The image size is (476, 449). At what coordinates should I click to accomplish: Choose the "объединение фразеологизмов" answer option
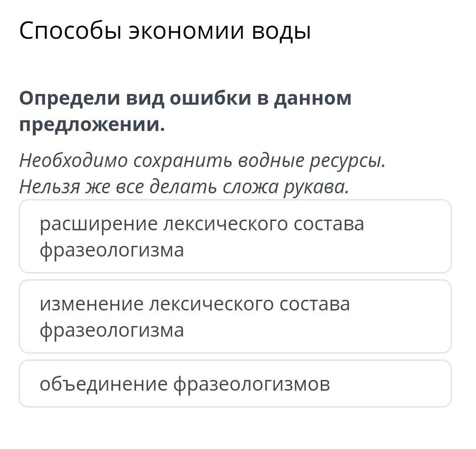(235, 384)
